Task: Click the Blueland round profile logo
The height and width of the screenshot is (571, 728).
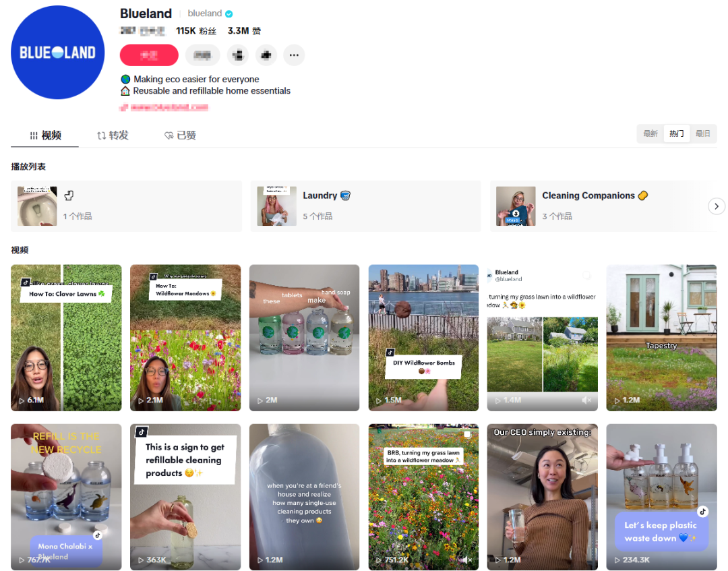Action: [x=57, y=52]
